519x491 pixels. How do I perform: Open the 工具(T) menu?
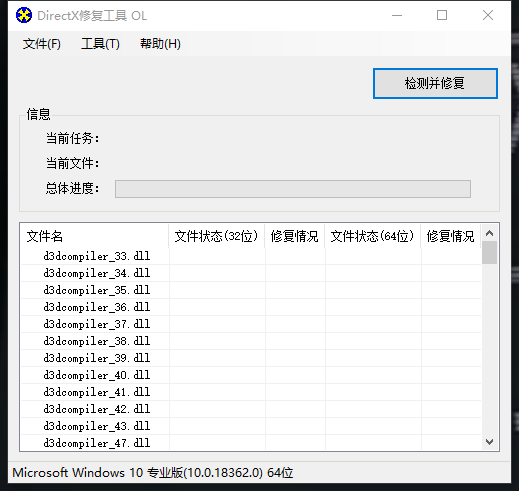click(x=100, y=44)
